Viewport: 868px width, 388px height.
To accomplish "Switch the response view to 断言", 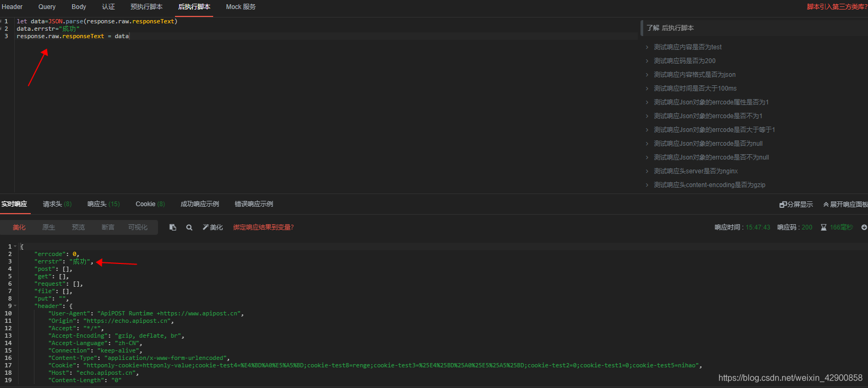I will (x=108, y=227).
